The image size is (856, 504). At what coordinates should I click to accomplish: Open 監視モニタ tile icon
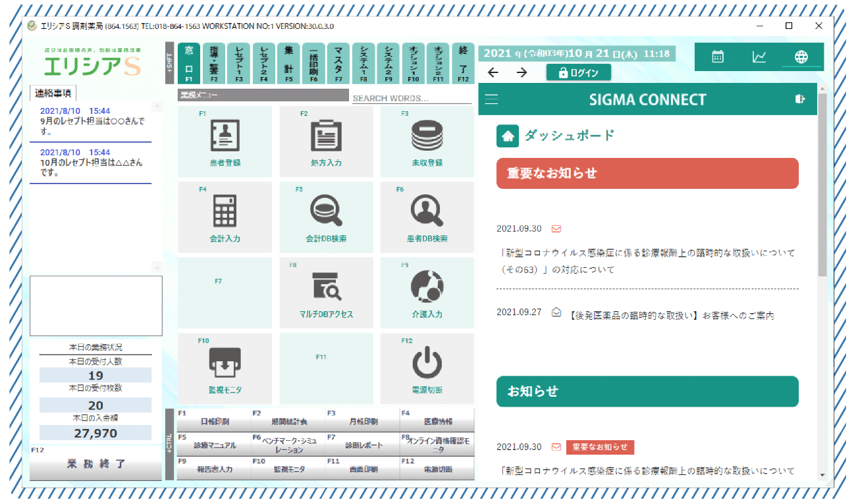tap(225, 363)
